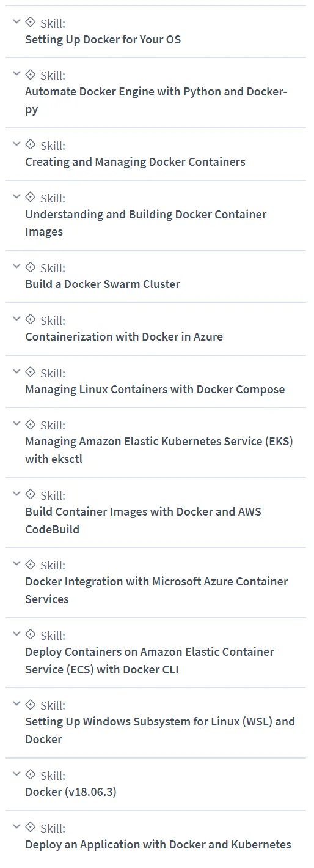
Task: Expand the Creating and Managing Docker Containers chevron
Action: coord(16,144)
